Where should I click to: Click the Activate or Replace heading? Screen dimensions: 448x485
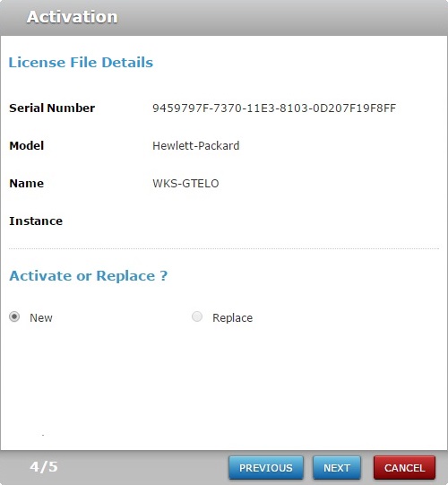tap(89, 276)
